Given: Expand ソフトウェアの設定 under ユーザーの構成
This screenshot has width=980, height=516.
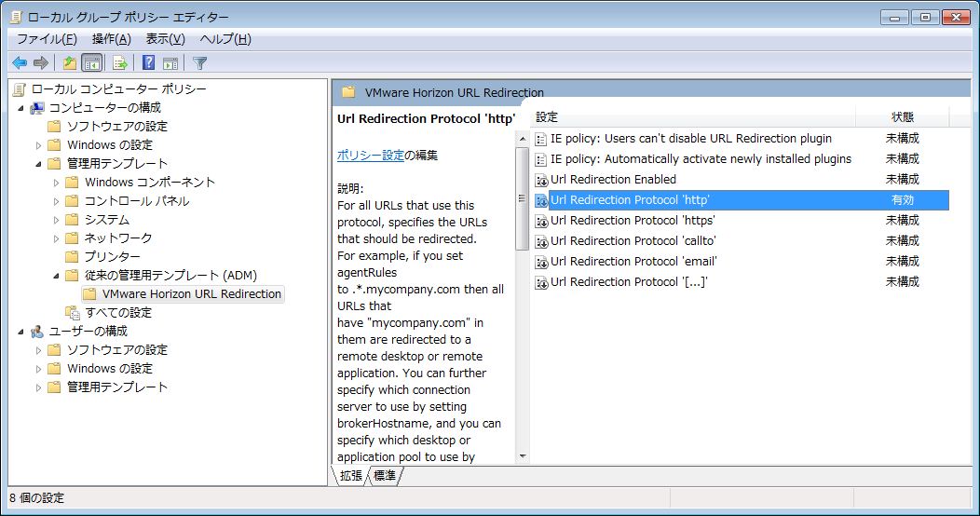Looking at the screenshot, I should [x=39, y=350].
